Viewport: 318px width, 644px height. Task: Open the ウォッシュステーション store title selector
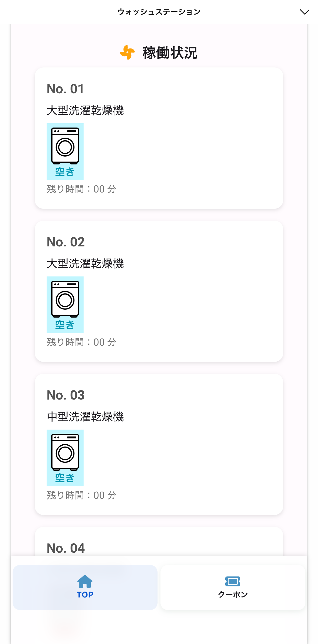tap(159, 12)
